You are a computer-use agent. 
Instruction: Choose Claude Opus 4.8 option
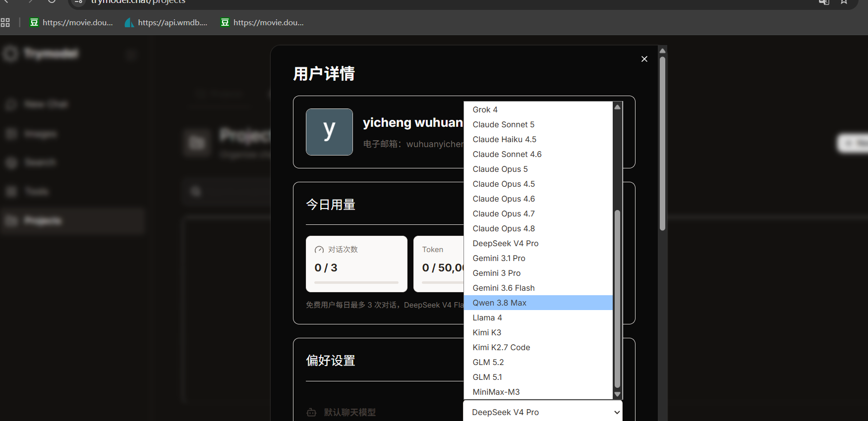(538, 228)
